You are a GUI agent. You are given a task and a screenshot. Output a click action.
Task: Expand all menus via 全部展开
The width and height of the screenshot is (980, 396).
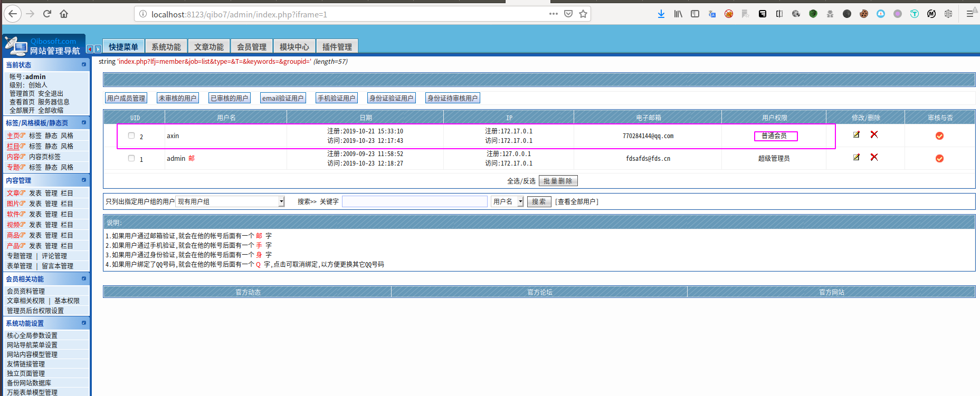[x=22, y=110]
